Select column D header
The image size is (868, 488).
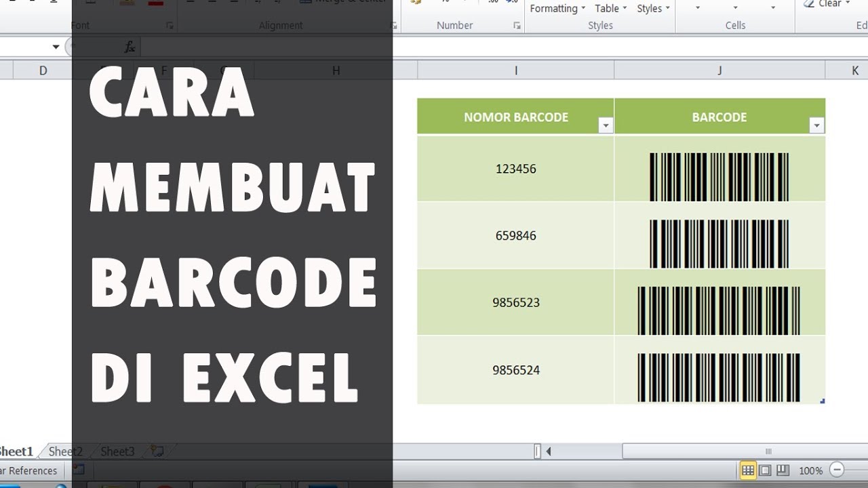point(43,70)
